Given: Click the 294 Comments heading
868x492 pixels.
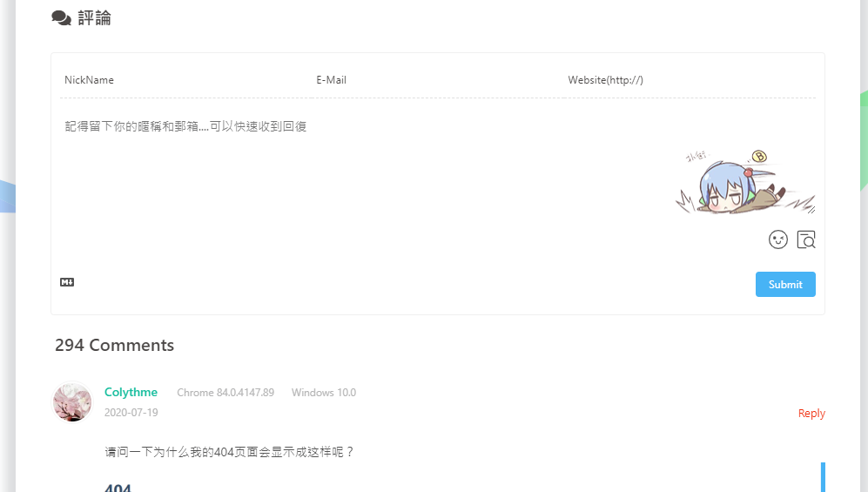Looking at the screenshot, I should coord(114,346).
